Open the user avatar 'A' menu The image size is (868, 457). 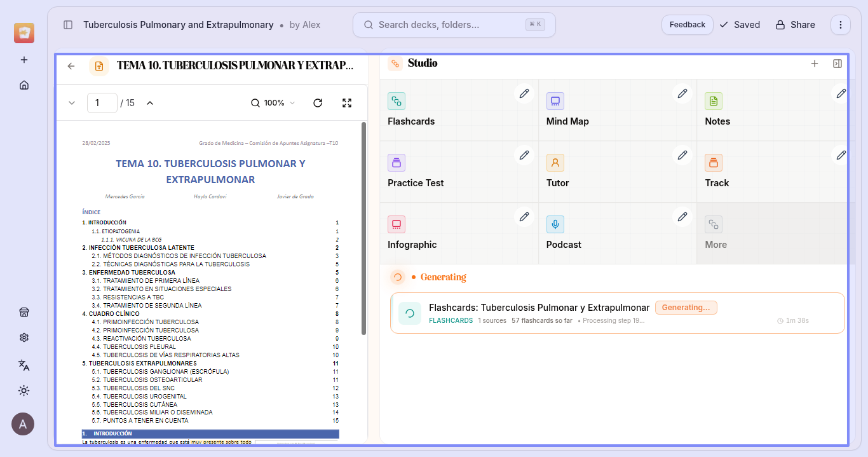click(x=23, y=424)
